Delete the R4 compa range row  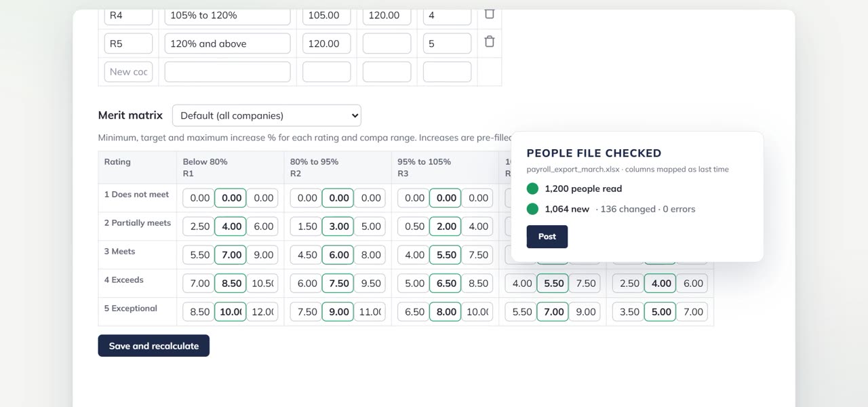(489, 14)
